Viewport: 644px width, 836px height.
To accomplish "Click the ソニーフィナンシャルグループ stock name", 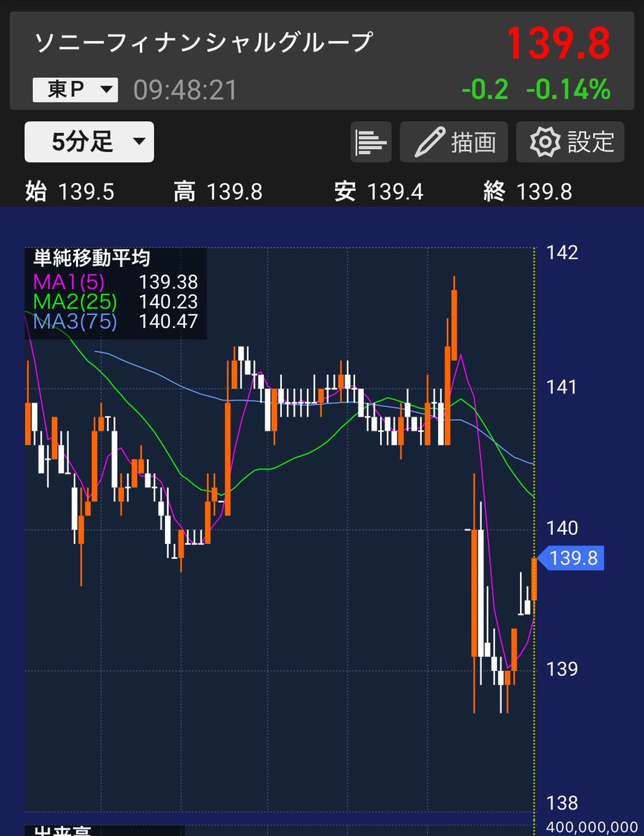I will [204, 43].
